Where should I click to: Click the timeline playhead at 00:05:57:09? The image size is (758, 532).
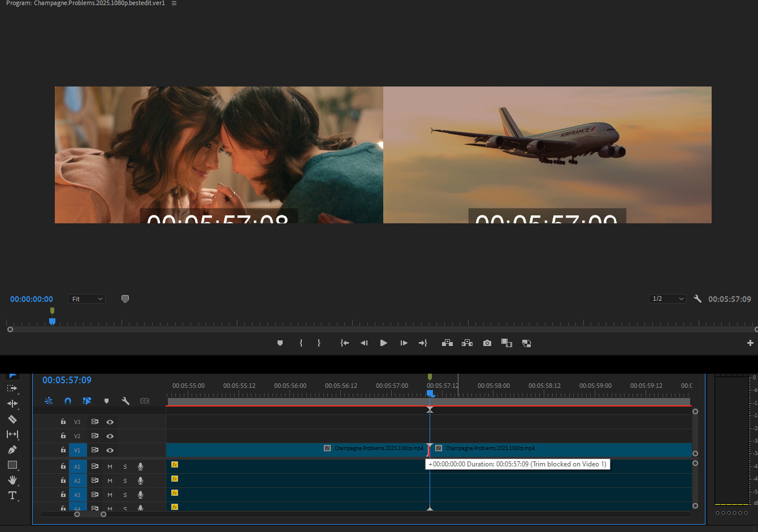click(430, 393)
